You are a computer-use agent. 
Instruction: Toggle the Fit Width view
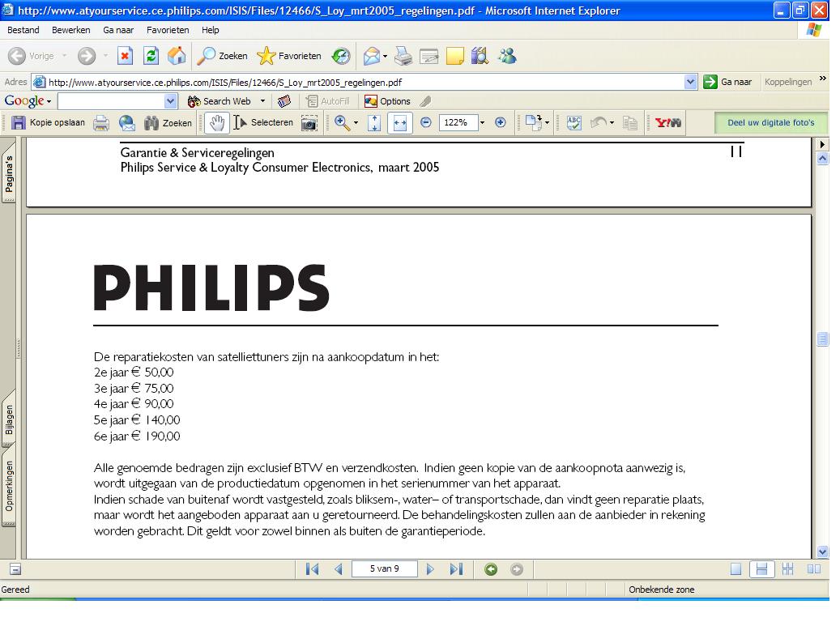(x=399, y=123)
